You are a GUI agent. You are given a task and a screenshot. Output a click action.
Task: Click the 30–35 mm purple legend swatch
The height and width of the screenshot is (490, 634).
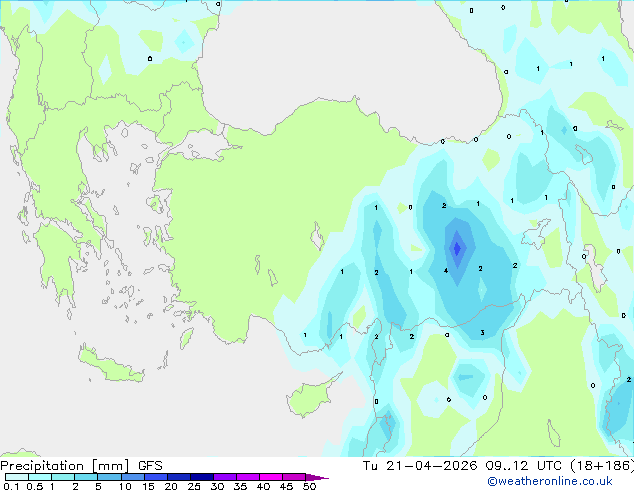click(224, 477)
